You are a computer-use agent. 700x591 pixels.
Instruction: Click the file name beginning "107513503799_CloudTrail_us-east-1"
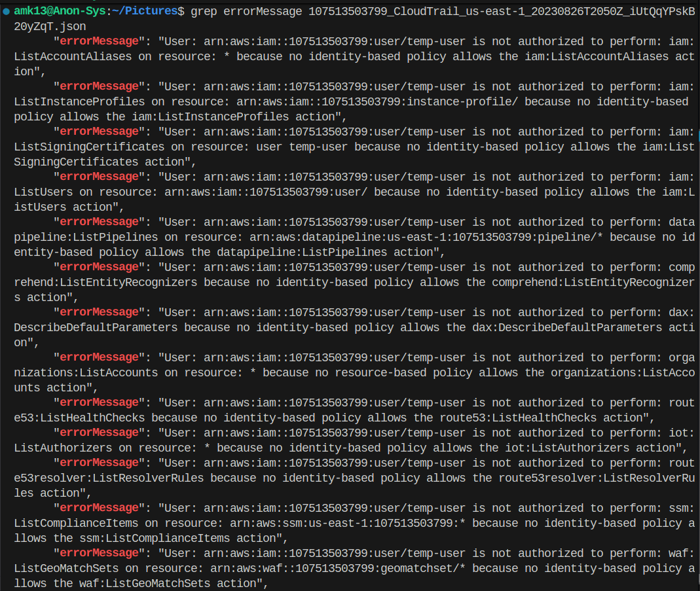[x=502, y=11]
